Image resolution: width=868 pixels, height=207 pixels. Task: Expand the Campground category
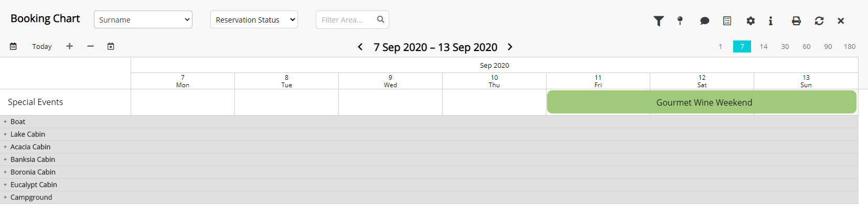[x=5, y=198]
